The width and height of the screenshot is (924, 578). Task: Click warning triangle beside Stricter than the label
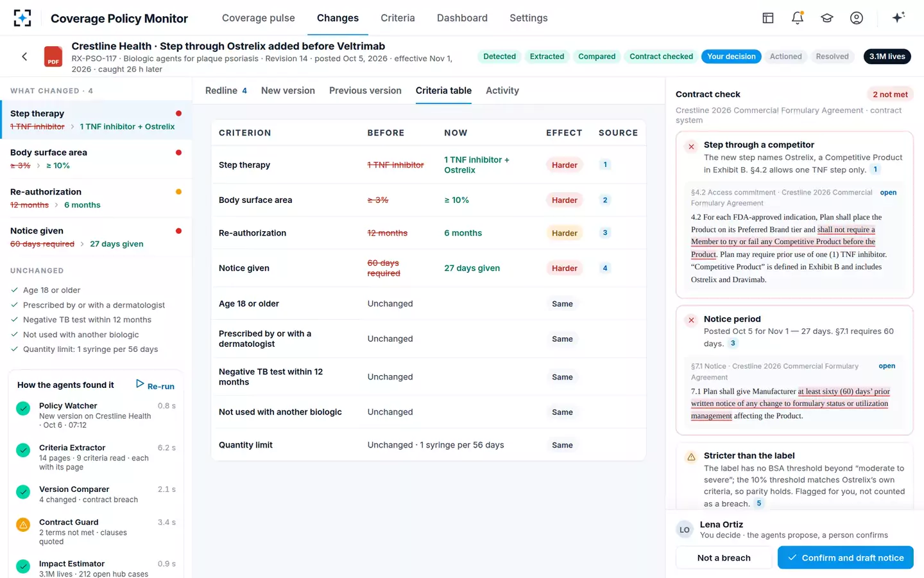[691, 457]
